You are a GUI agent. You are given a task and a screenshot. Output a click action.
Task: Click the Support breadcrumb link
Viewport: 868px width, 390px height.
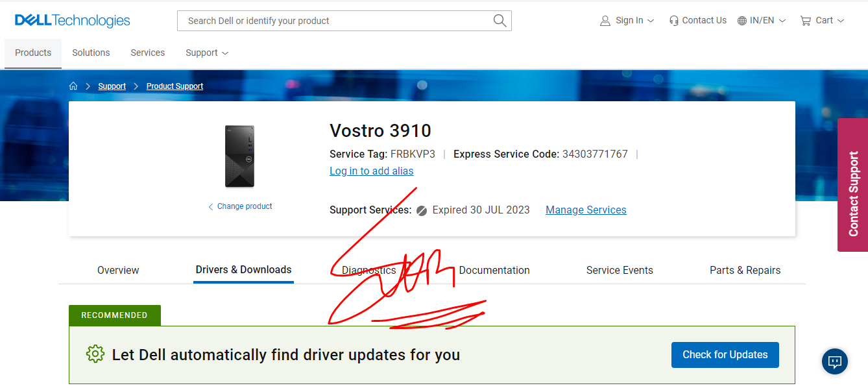click(x=112, y=86)
